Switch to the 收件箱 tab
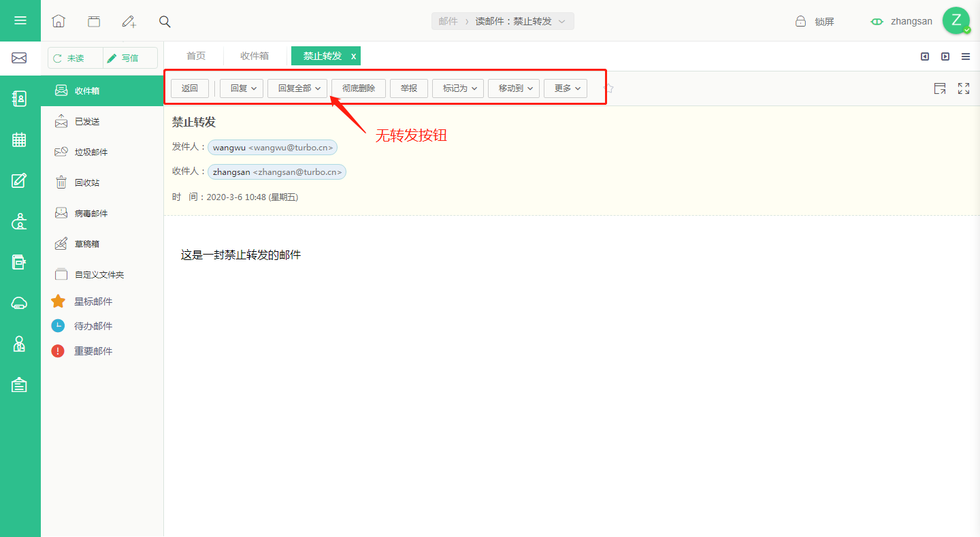 click(255, 56)
